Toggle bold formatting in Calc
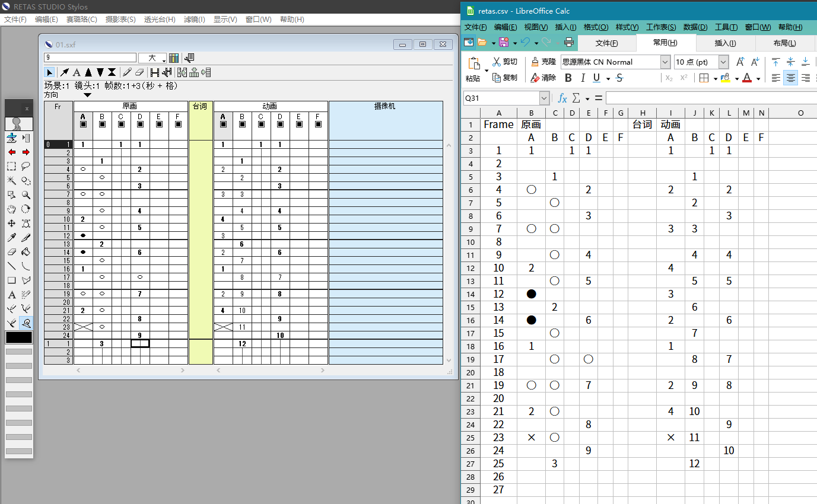Image resolution: width=817 pixels, height=504 pixels. [x=568, y=78]
